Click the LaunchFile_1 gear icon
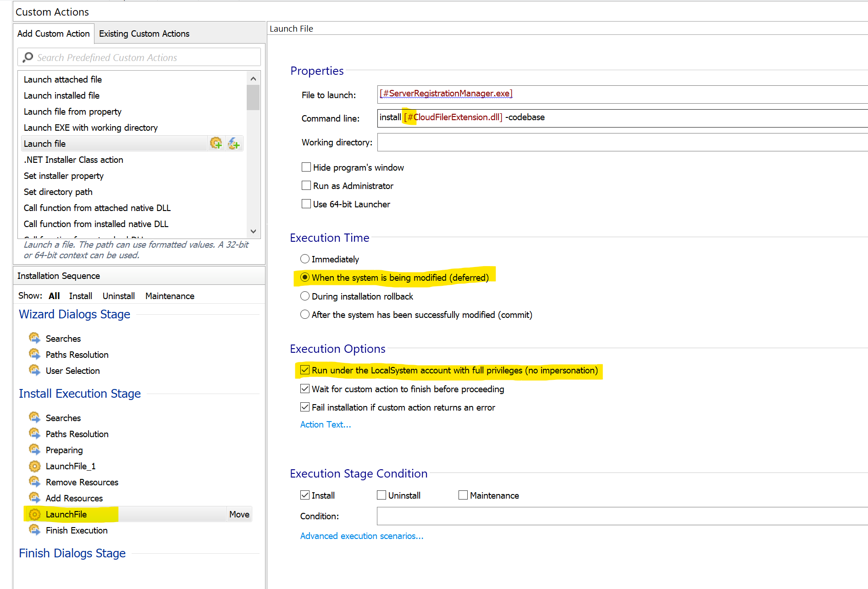This screenshot has width=868, height=589. (x=34, y=466)
